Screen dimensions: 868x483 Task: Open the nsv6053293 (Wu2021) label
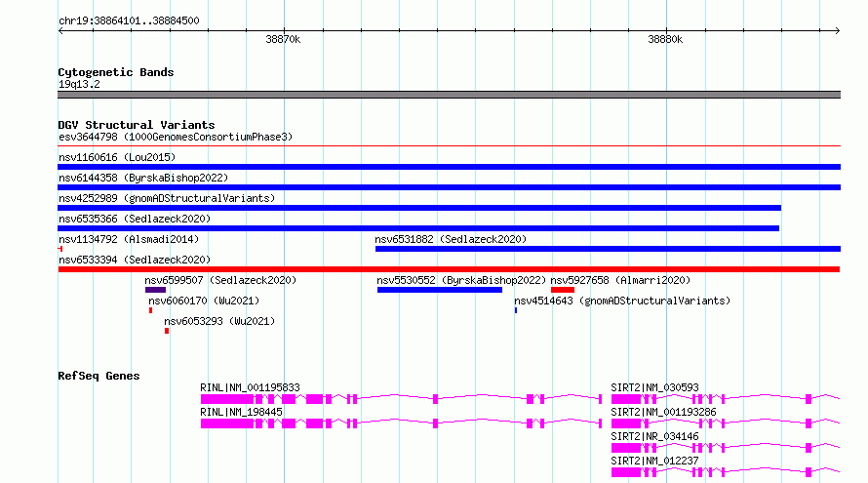pos(219,321)
